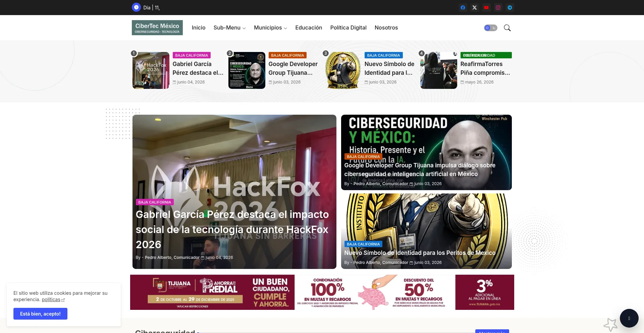Image resolution: width=644 pixels, height=333 pixels.
Task: Toggle the dark/light mode switch
Action: [x=490, y=28]
